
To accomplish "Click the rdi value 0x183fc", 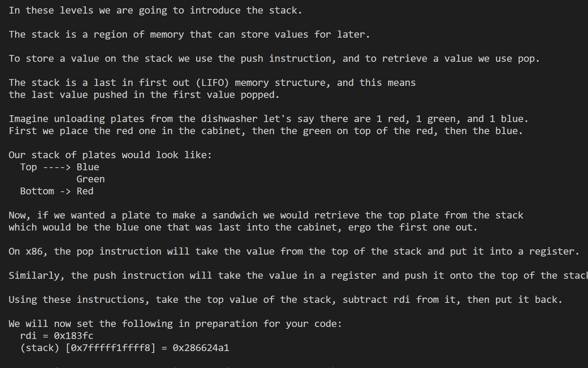I will (74, 336).
